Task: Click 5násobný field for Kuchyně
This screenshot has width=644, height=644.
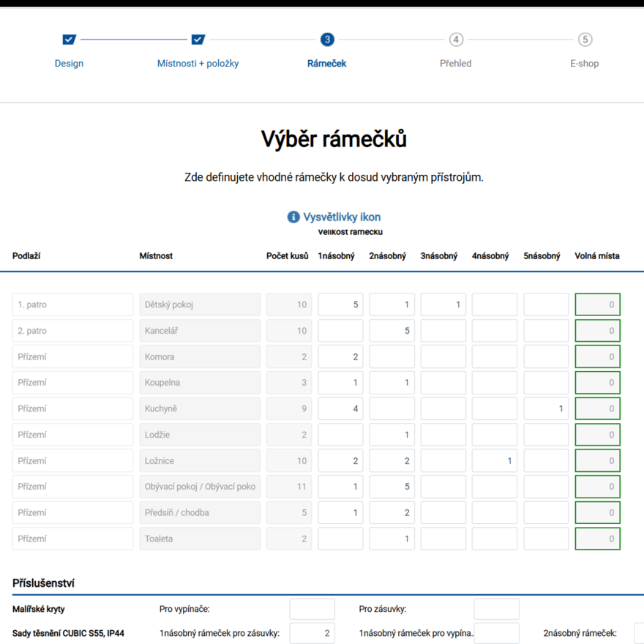Action: pos(546,408)
